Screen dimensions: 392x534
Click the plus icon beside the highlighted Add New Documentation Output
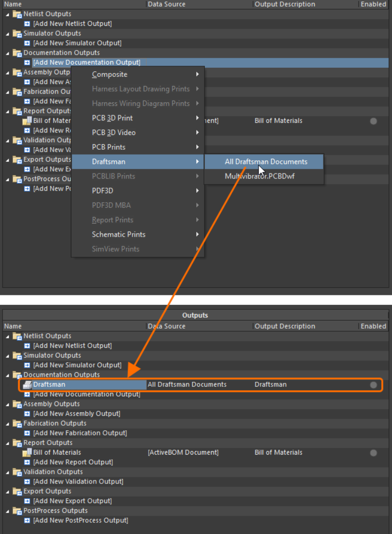[x=27, y=63]
